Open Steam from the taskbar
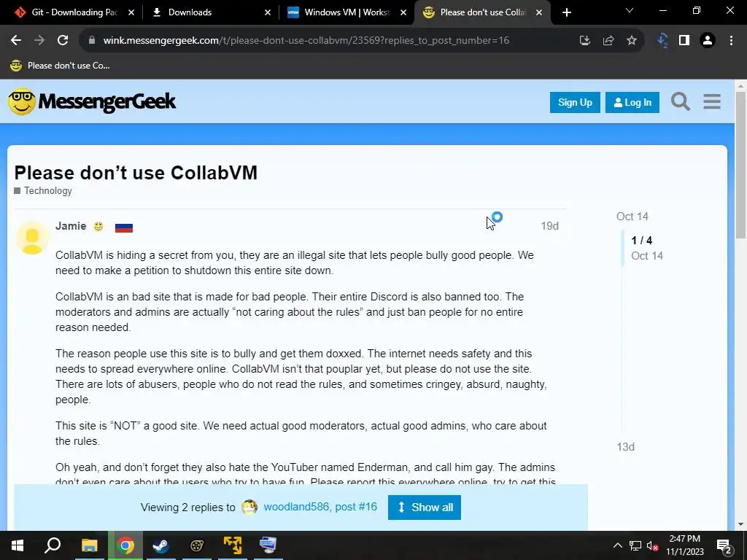 point(160,545)
